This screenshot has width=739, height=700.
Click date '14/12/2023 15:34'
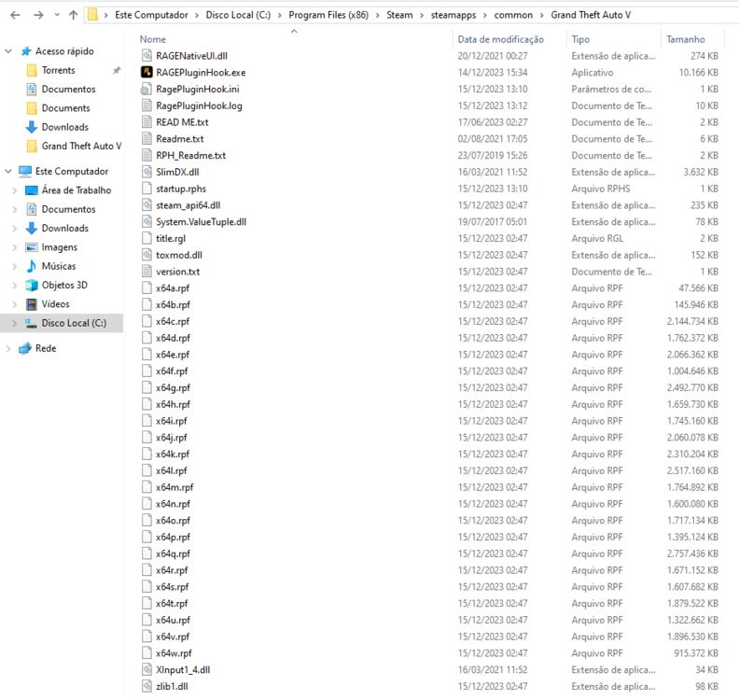pos(493,73)
